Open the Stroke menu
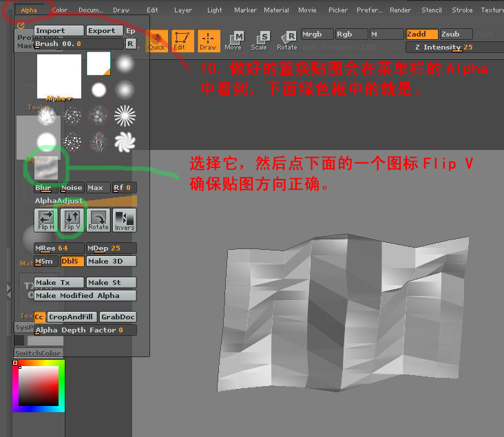Screen dimensions: 504x437 (x=462, y=10)
